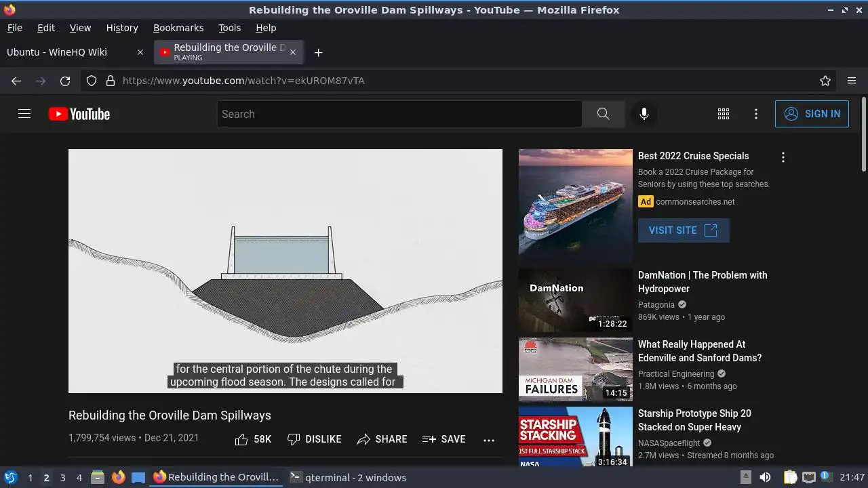Click the 21:47 clock
Image resolution: width=868 pixels, height=488 pixels.
(852, 477)
